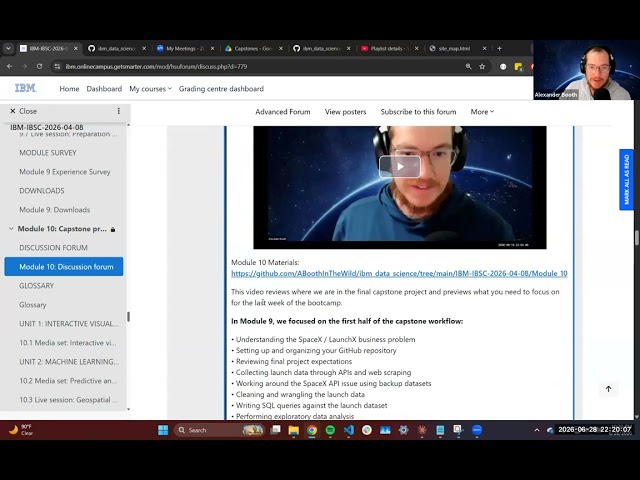Go back with the browser back arrow
640x480 pixels.
click(x=9, y=66)
